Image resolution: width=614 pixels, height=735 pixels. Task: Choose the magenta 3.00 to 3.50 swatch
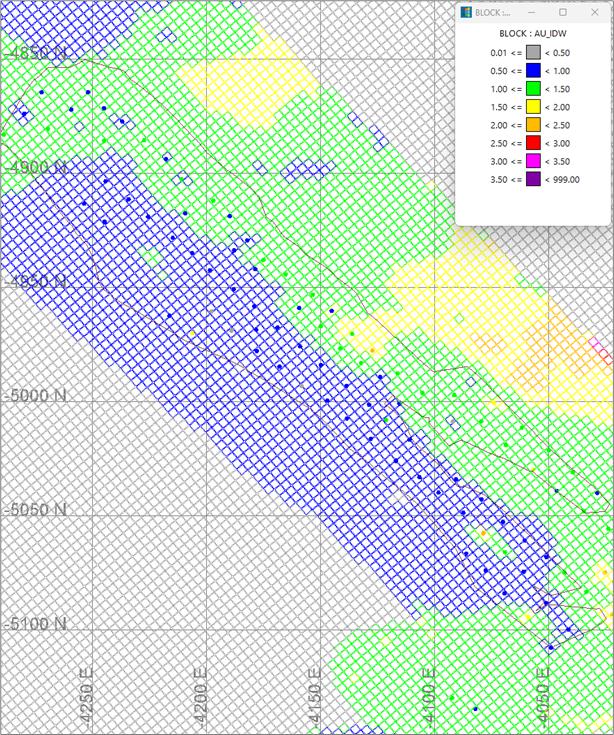pos(533,161)
